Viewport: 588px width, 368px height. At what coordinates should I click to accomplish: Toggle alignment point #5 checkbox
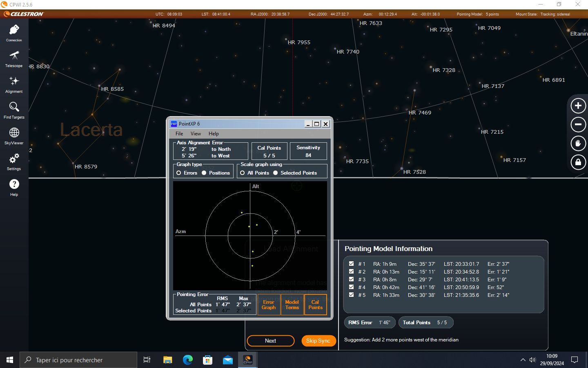pyautogui.click(x=351, y=295)
